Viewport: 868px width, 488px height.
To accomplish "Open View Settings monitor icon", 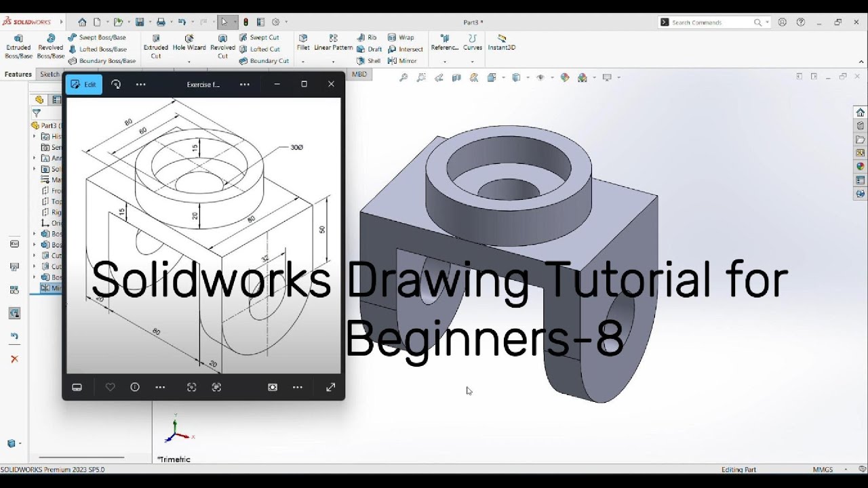I will (607, 78).
